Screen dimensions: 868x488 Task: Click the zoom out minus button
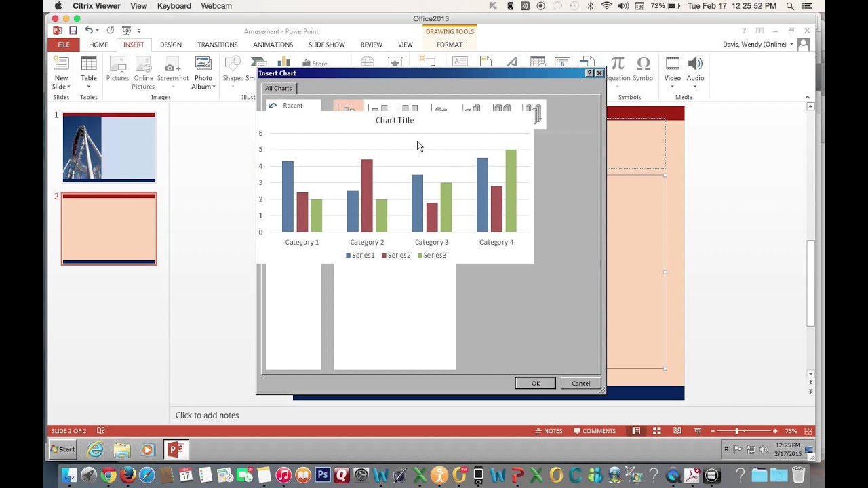click(x=713, y=431)
